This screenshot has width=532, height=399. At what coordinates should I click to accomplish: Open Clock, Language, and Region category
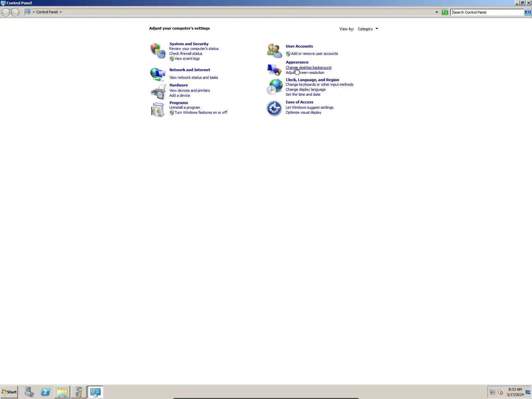point(312,80)
